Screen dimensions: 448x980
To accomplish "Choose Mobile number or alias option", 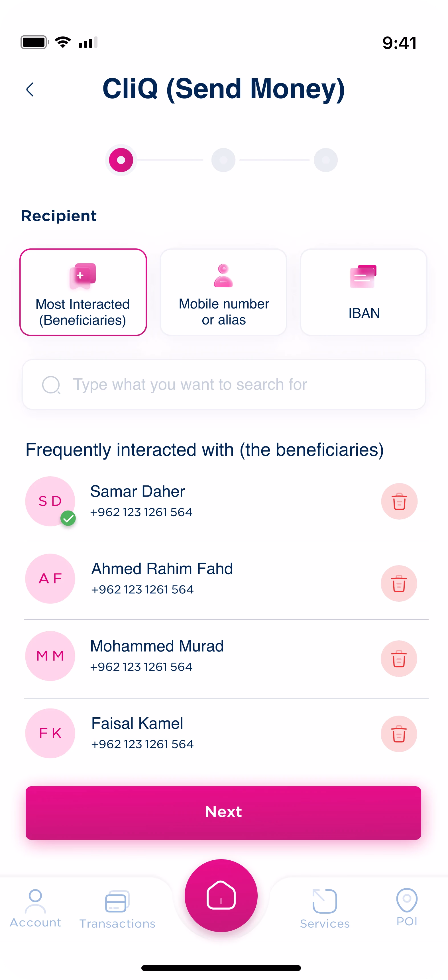I will [223, 292].
